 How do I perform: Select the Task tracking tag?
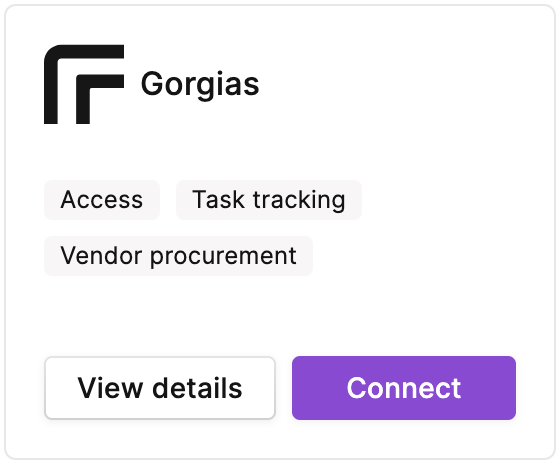point(269,200)
